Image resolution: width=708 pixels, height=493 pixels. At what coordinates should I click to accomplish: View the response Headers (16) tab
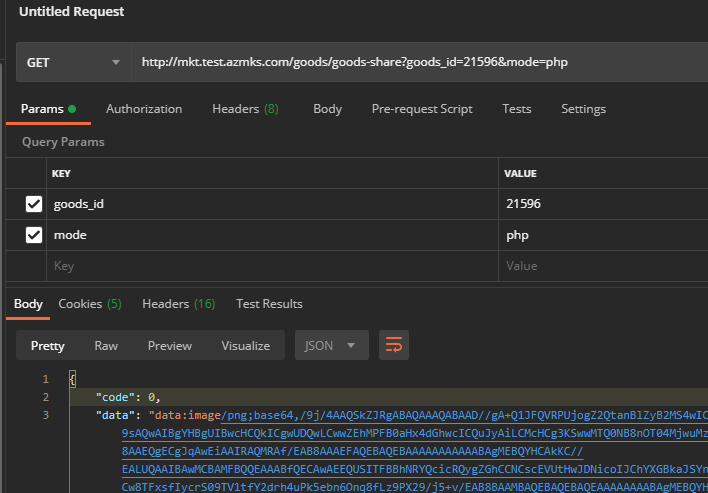(178, 304)
